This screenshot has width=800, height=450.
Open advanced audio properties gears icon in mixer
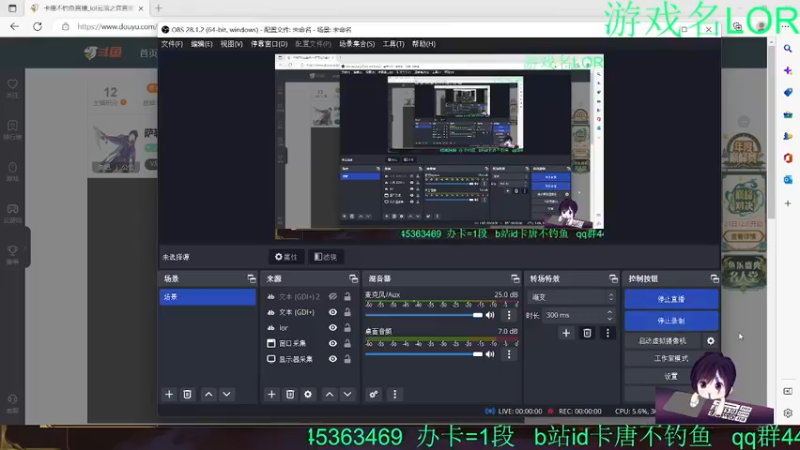point(374,394)
